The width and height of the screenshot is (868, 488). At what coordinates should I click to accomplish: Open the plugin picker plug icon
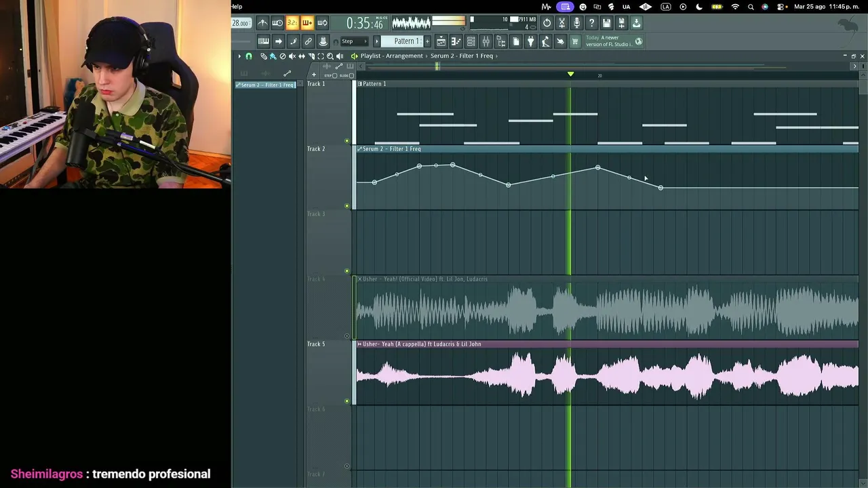pyautogui.click(x=530, y=41)
